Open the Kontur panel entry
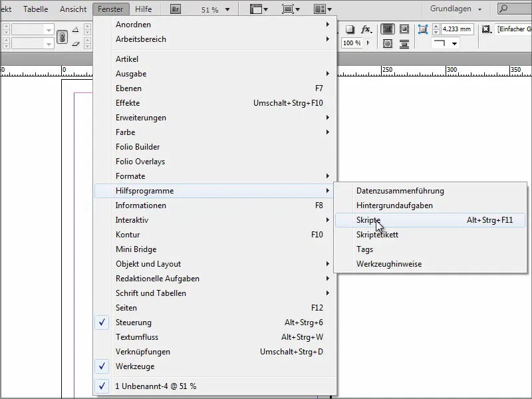Image resolution: width=532 pixels, height=399 pixels. (x=215, y=235)
